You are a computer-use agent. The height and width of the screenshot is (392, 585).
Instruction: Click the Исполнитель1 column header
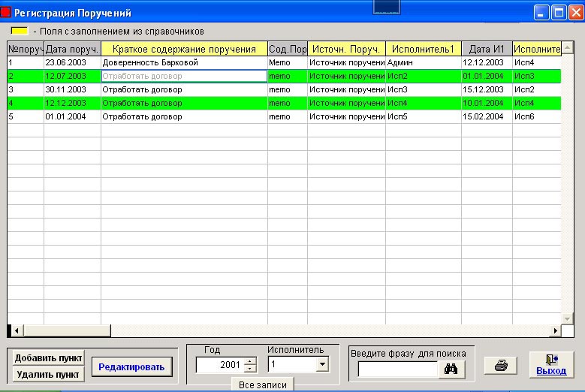(423, 49)
